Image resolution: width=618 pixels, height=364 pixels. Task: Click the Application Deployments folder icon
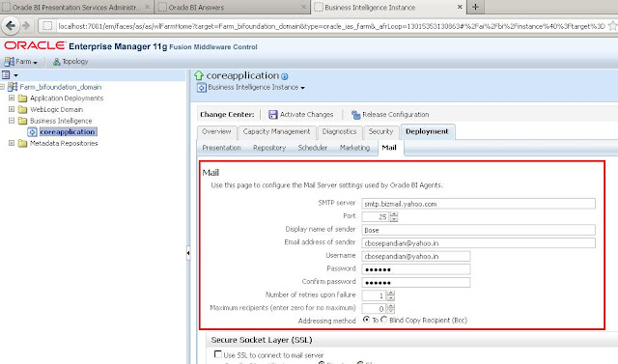[x=23, y=98]
